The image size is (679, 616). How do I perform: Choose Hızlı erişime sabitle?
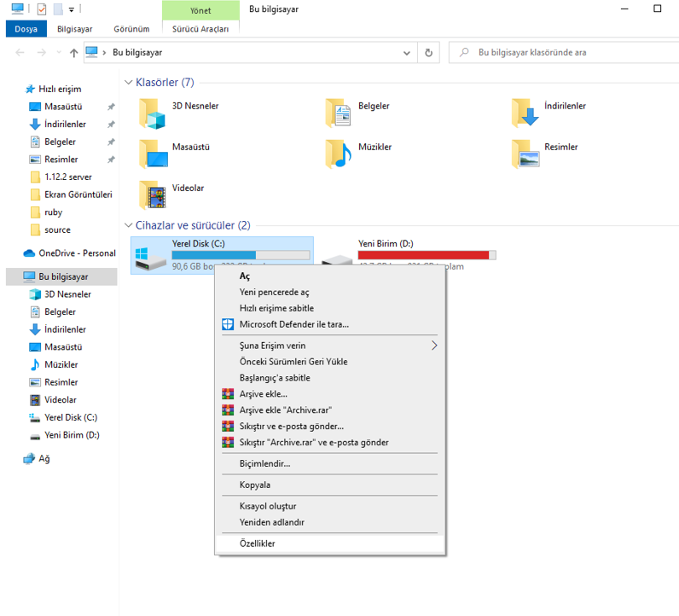(330, 309)
